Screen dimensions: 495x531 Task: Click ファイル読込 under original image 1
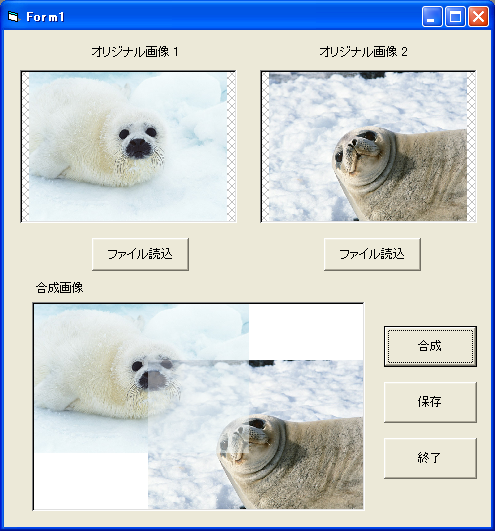pyautogui.click(x=140, y=254)
